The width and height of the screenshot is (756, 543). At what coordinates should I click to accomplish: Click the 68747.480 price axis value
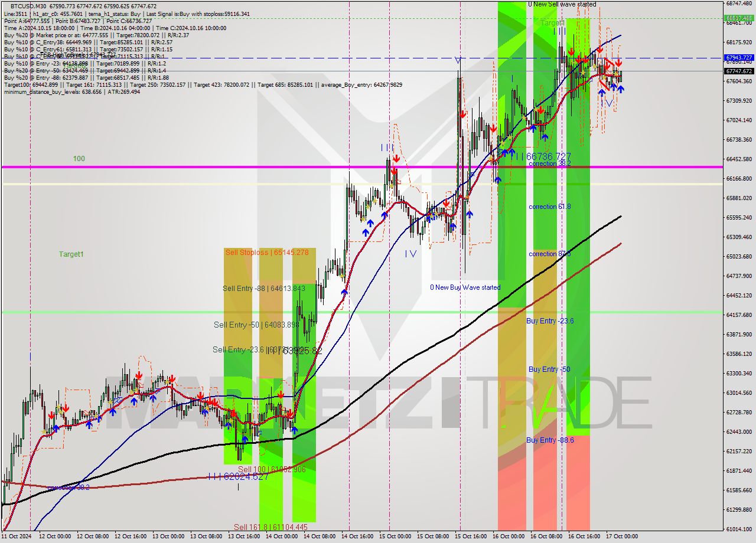tap(739, 3)
